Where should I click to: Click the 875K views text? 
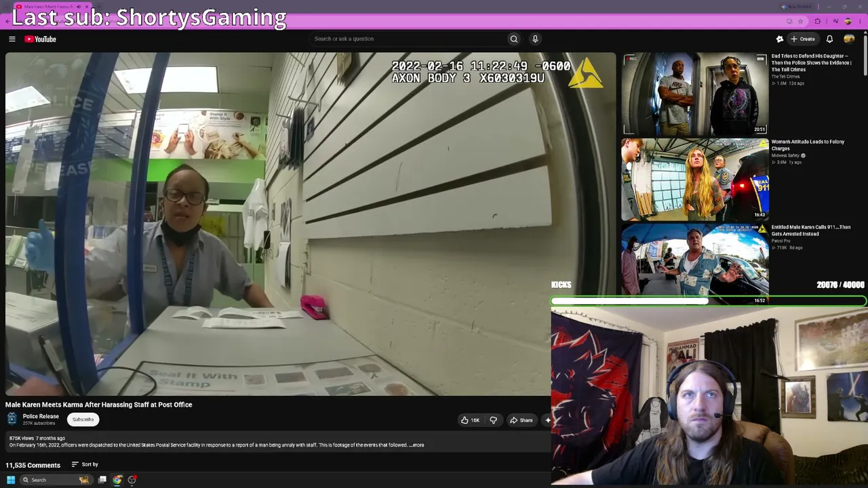click(21, 439)
